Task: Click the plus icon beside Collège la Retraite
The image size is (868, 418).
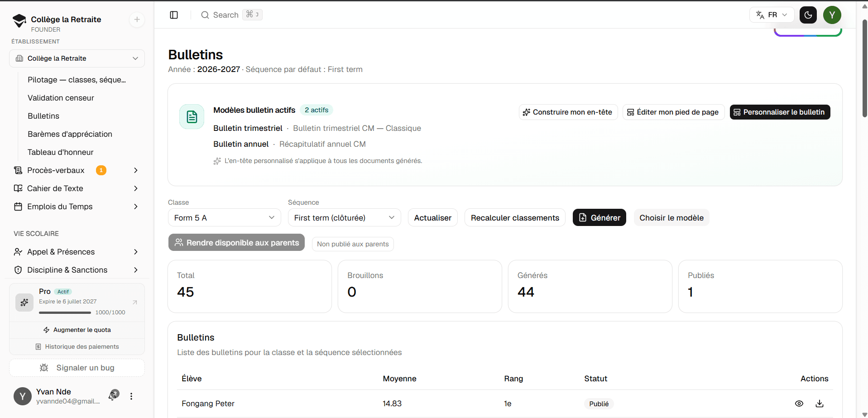Action: point(137,19)
